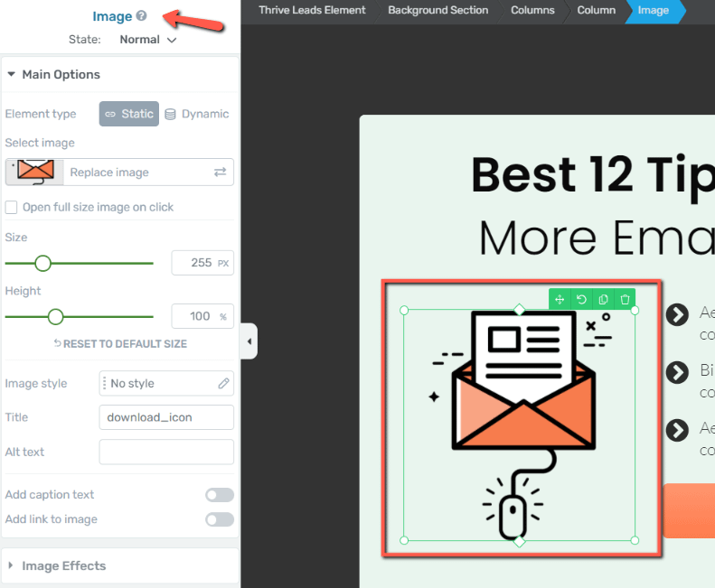Click the help icon next to Image title
This screenshot has width=715, height=588.
click(x=142, y=16)
